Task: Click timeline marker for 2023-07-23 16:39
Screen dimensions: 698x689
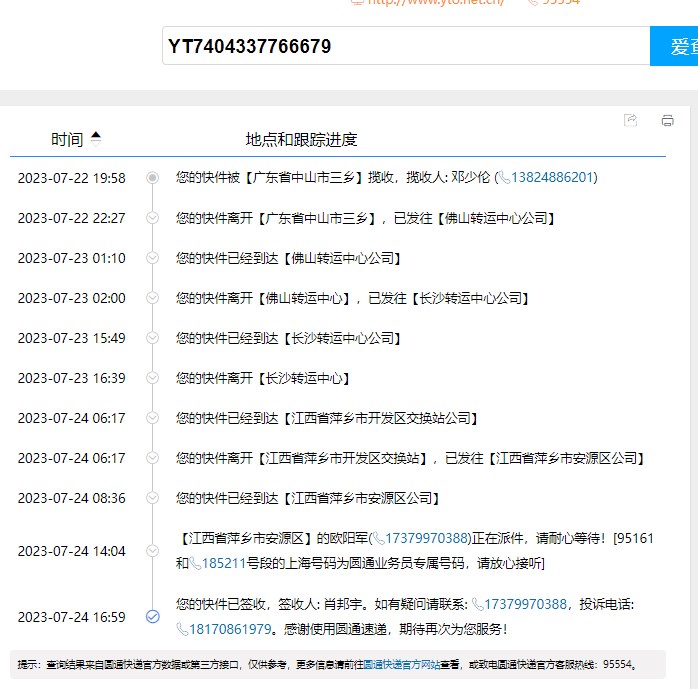Action: (153, 378)
